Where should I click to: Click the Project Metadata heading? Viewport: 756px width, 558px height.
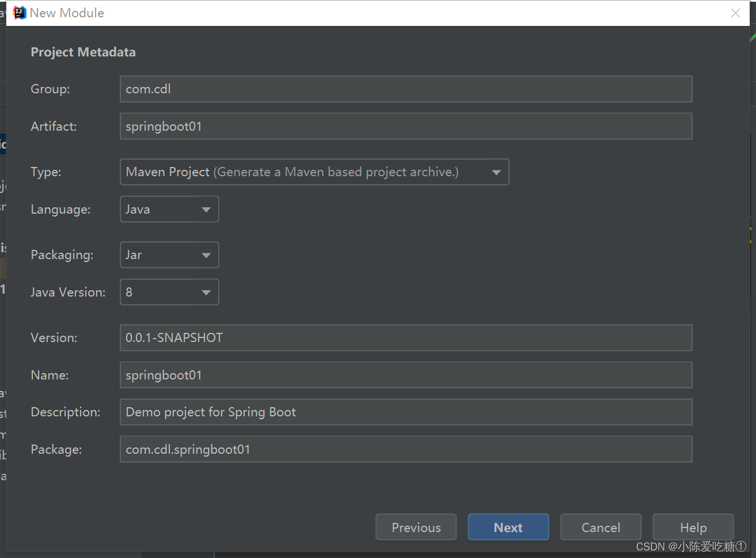[x=83, y=52]
